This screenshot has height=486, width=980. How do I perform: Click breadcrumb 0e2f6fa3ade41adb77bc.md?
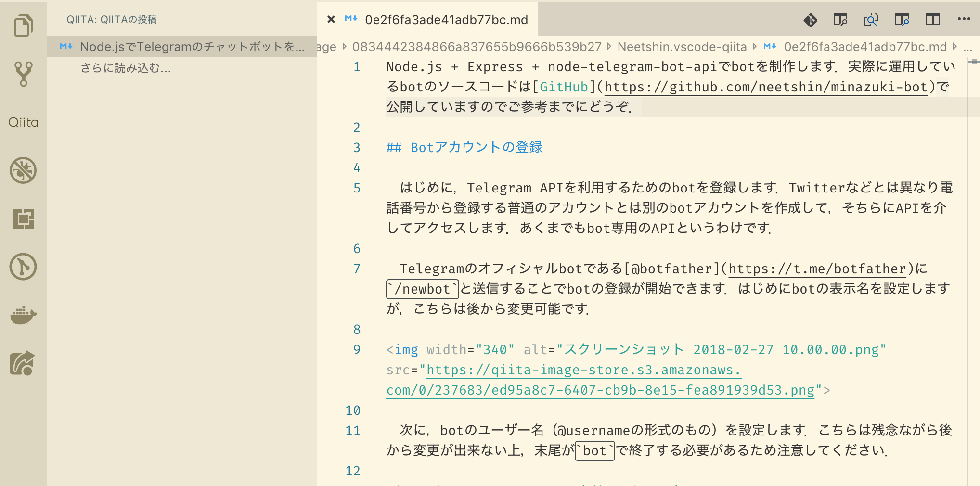coord(865,47)
